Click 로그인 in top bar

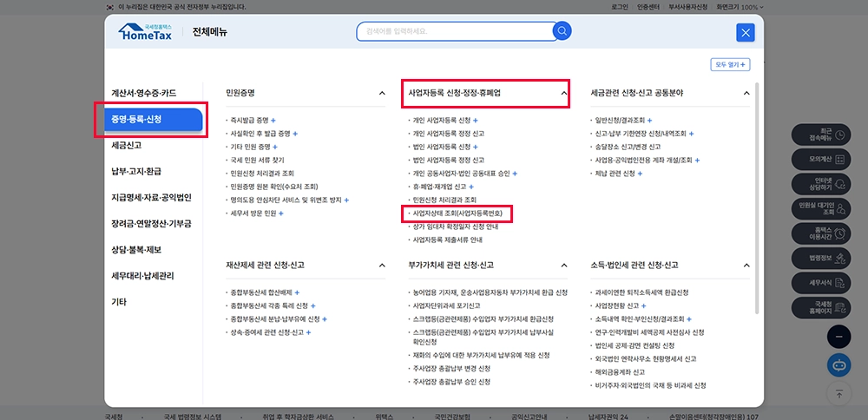click(620, 7)
